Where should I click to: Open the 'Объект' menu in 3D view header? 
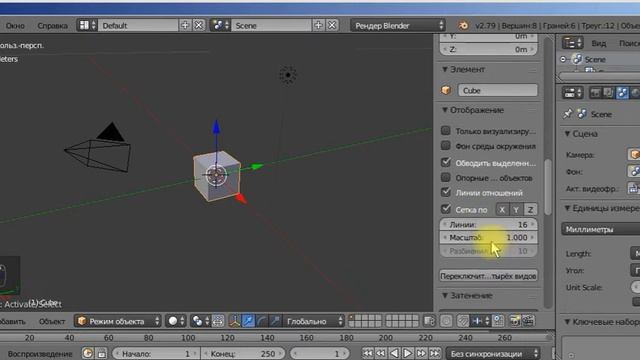click(52, 321)
